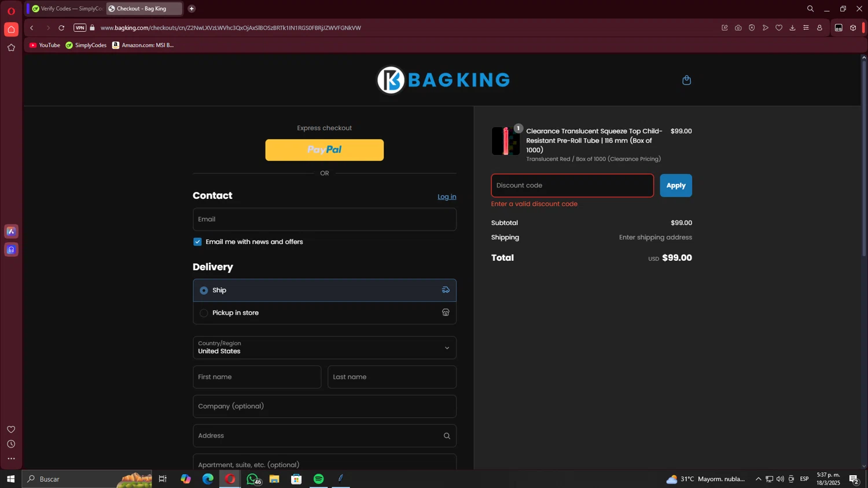Open volume control in system tray

click(780, 479)
